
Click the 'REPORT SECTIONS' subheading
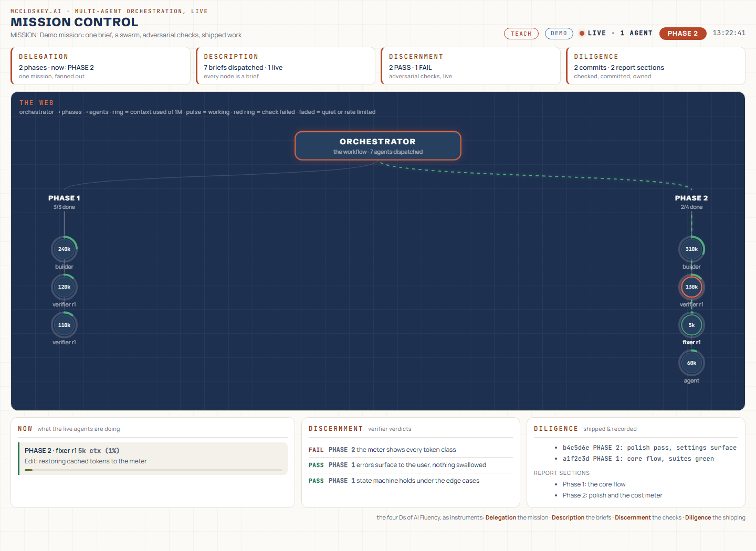click(x=562, y=473)
